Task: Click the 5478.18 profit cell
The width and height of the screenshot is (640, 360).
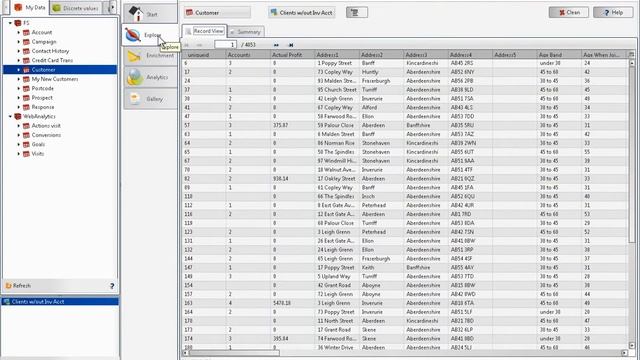Action: click(x=292, y=303)
